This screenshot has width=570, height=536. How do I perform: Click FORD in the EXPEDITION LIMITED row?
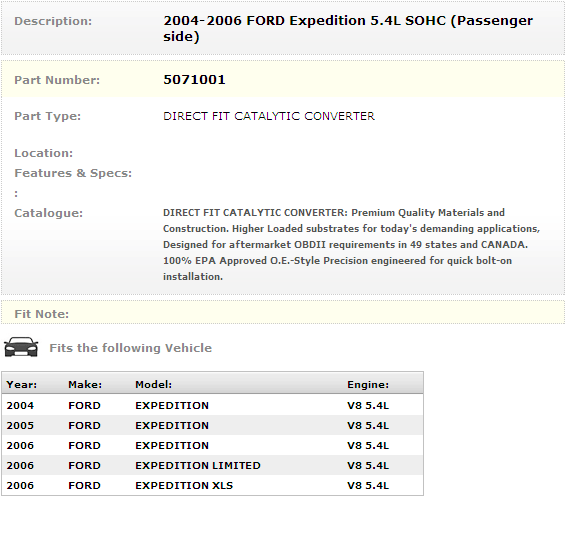tap(84, 465)
